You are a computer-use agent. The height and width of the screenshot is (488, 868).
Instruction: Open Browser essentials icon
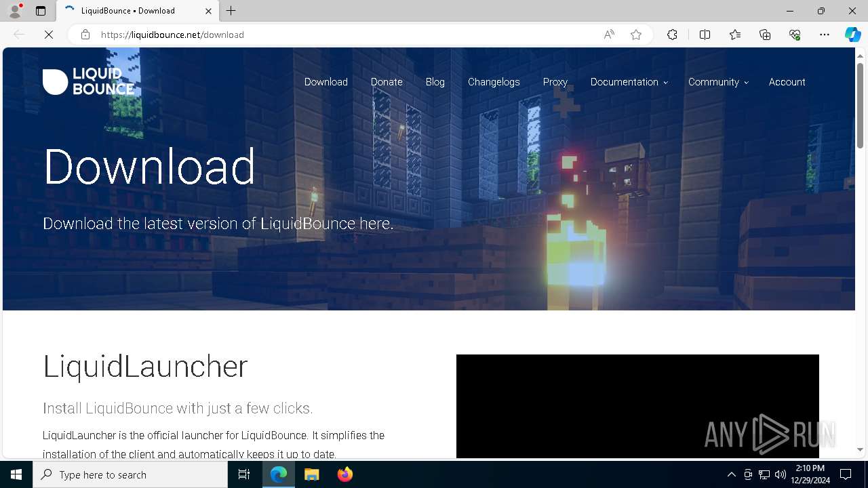tap(795, 35)
